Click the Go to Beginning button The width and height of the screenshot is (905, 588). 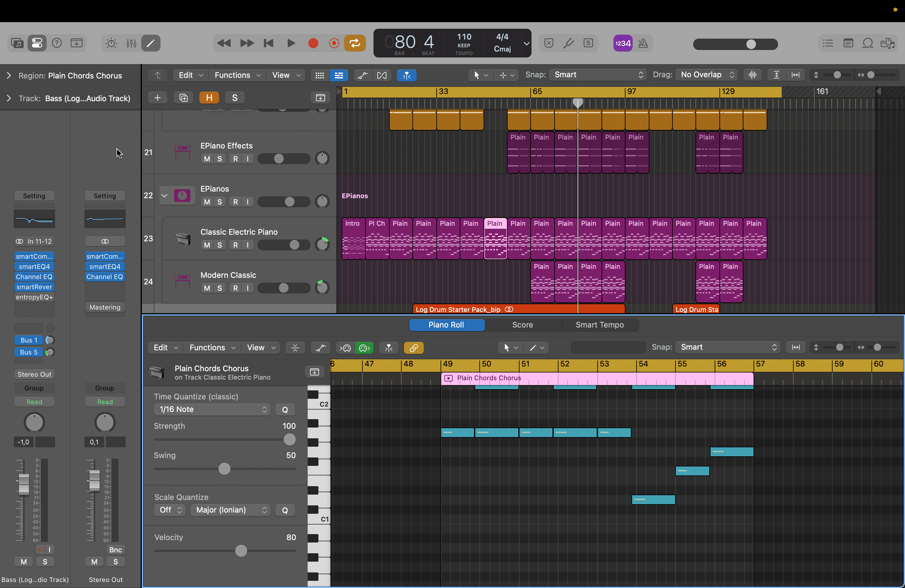click(268, 43)
